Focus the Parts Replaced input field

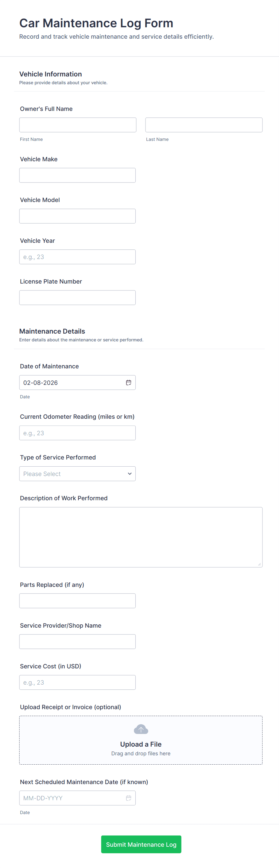(77, 600)
